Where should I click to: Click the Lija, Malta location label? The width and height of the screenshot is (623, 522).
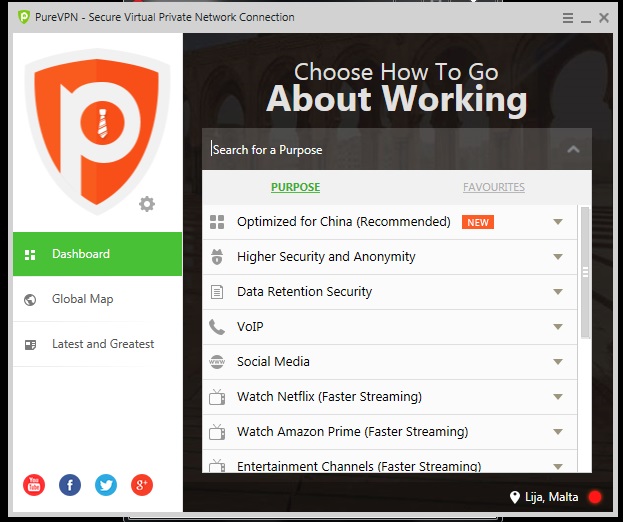coord(551,497)
